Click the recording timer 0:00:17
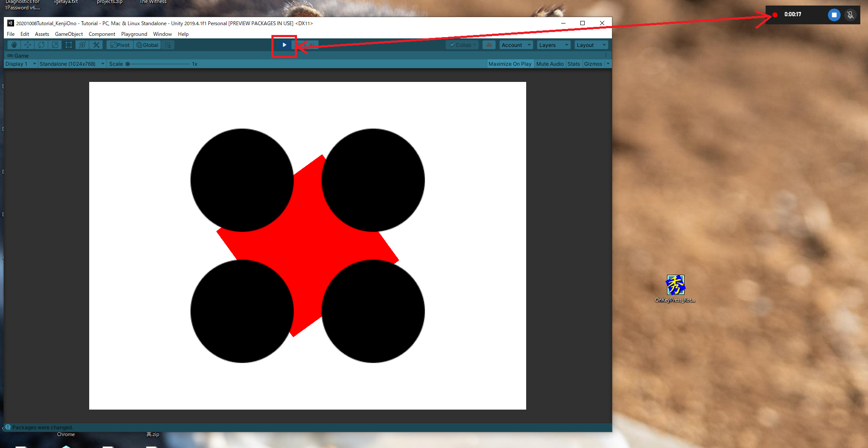The width and height of the screenshot is (868, 448). [792, 15]
